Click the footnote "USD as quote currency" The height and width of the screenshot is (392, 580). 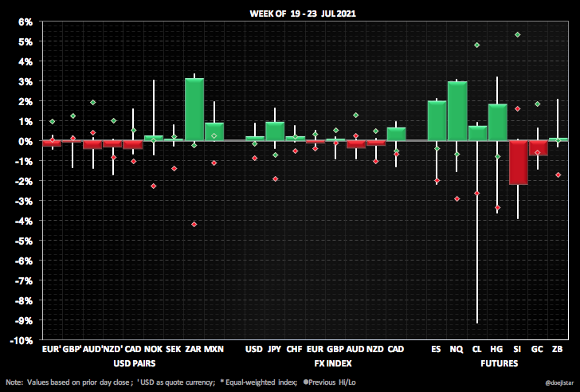pyautogui.click(x=177, y=382)
